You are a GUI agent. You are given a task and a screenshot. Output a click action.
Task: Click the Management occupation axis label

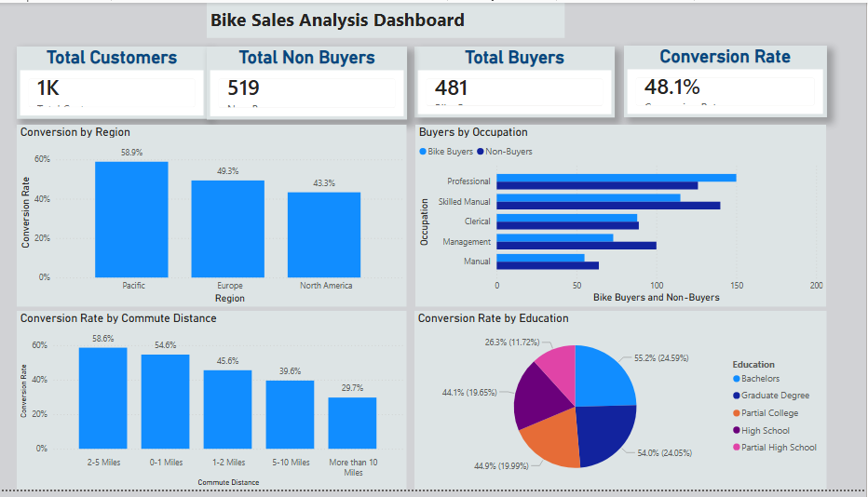(466, 242)
